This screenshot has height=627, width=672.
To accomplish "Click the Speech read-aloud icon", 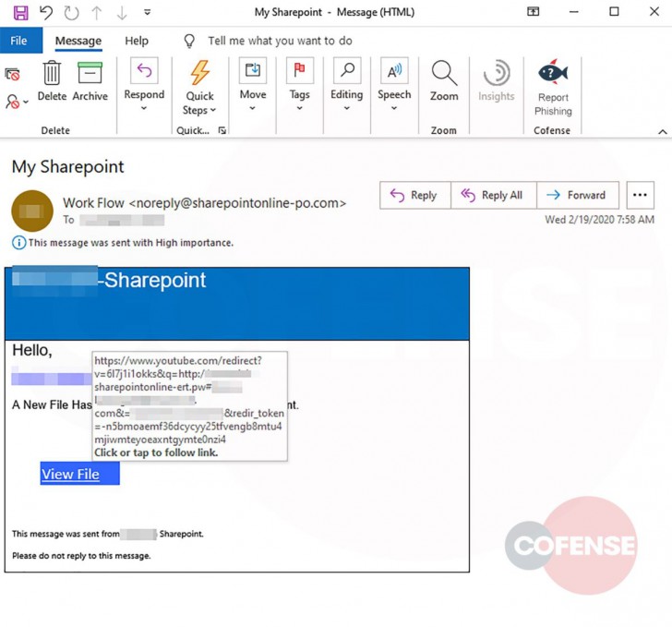I will [x=394, y=70].
